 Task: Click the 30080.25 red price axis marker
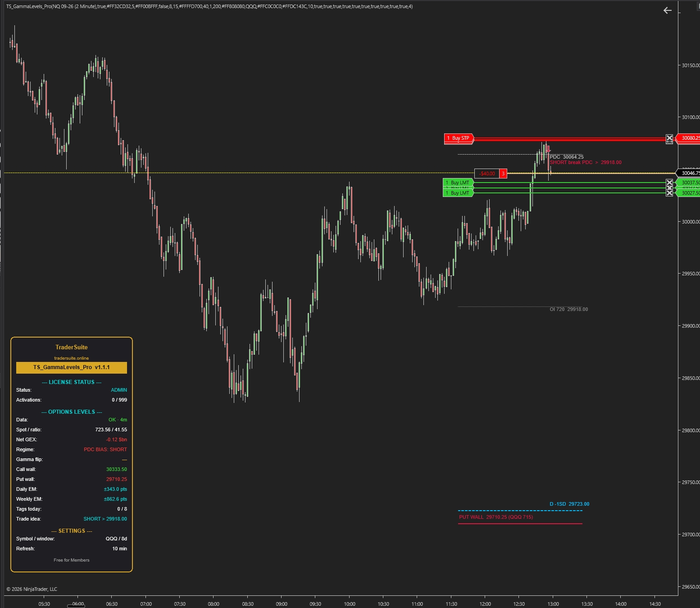[x=688, y=138]
